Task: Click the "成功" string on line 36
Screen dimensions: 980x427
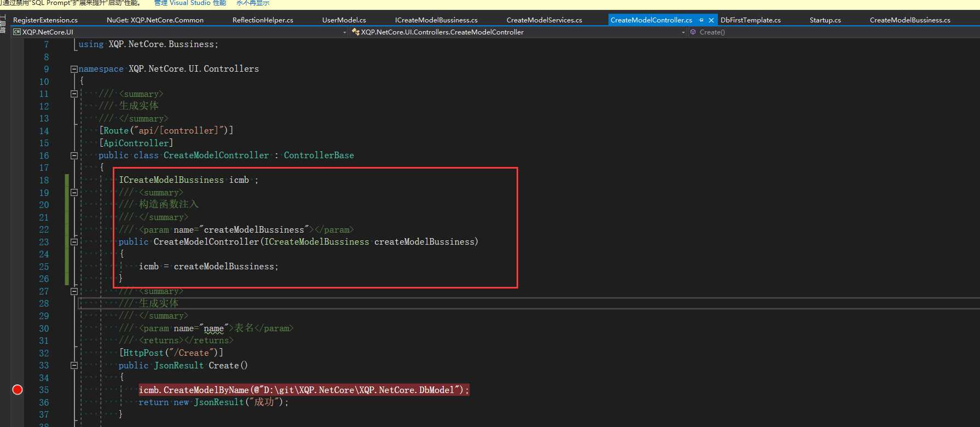Action: point(264,402)
